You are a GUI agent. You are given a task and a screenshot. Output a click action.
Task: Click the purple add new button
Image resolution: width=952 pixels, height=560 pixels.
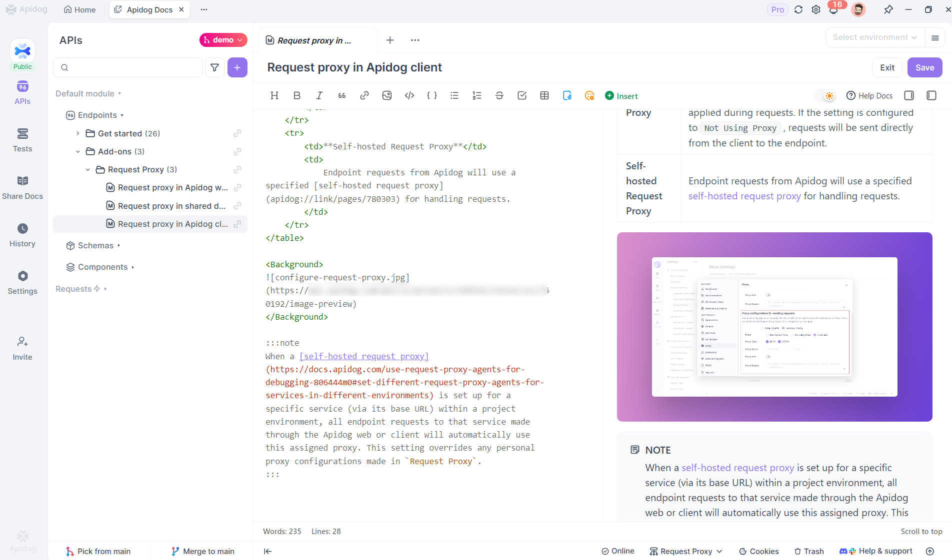click(x=237, y=67)
